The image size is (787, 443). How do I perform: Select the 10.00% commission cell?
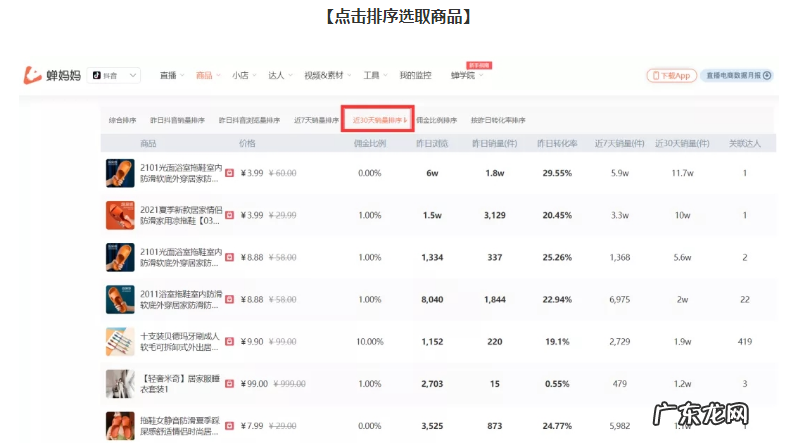(x=369, y=342)
